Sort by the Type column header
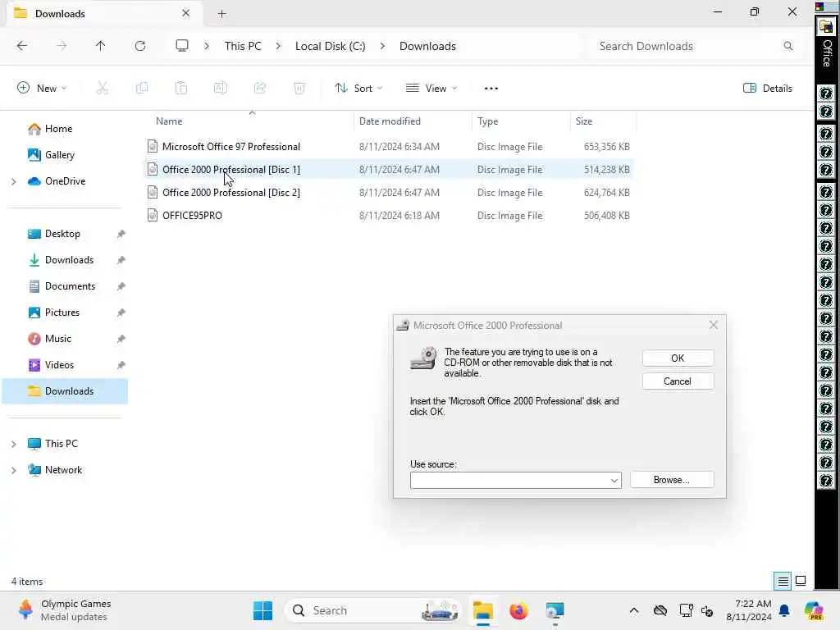The width and height of the screenshot is (840, 630). pos(521,121)
